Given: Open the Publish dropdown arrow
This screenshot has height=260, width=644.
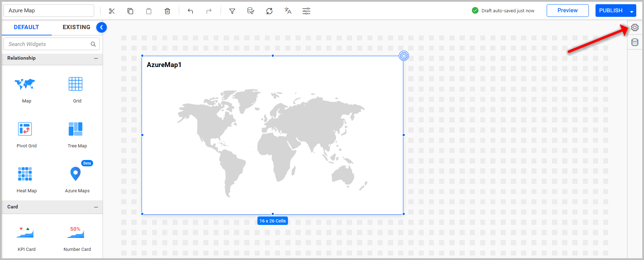Looking at the screenshot, I should [631, 12].
